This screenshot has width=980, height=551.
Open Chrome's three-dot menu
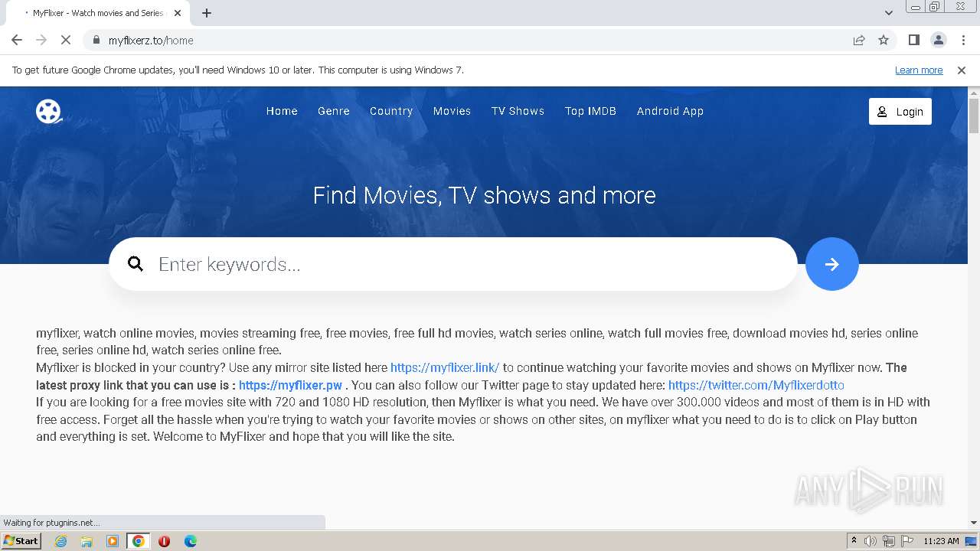(963, 40)
